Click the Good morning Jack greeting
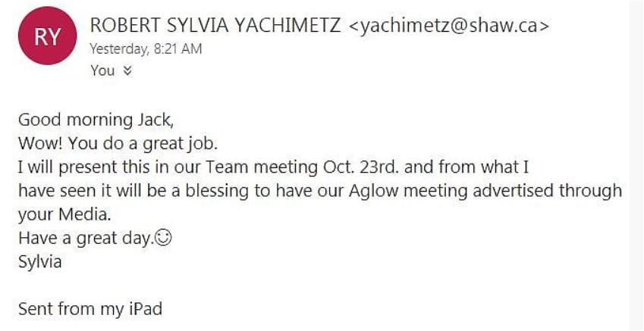Image resolution: width=644 pixels, height=331 pixels. (89, 120)
